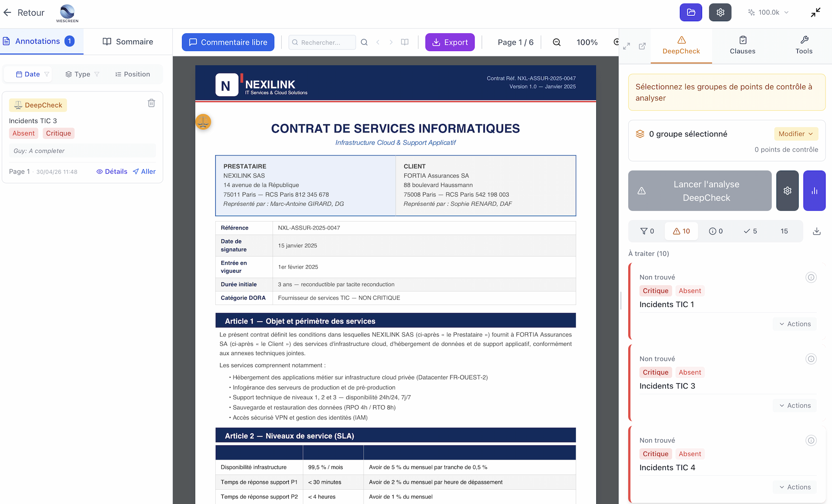832x504 pixels.
Task: Sort annotations by Type
Action: coord(82,74)
